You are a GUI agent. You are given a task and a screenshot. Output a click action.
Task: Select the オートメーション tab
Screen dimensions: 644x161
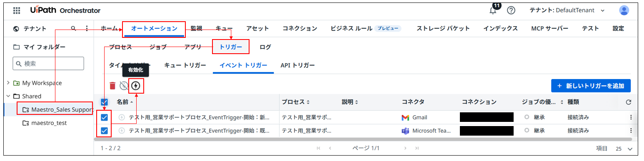pos(154,28)
